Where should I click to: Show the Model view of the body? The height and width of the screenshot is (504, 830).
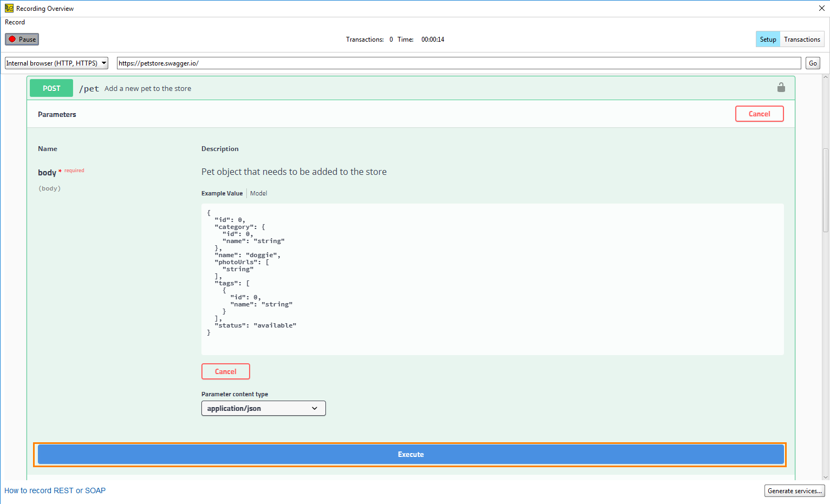[x=258, y=193]
